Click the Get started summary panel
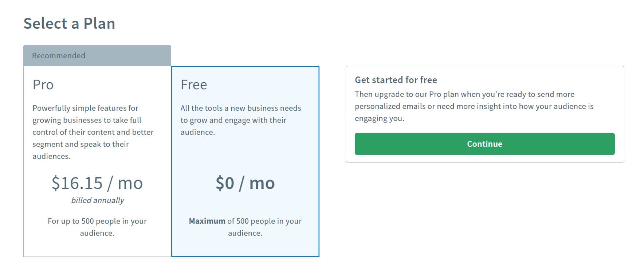This screenshot has width=644, height=270. tap(484, 114)
